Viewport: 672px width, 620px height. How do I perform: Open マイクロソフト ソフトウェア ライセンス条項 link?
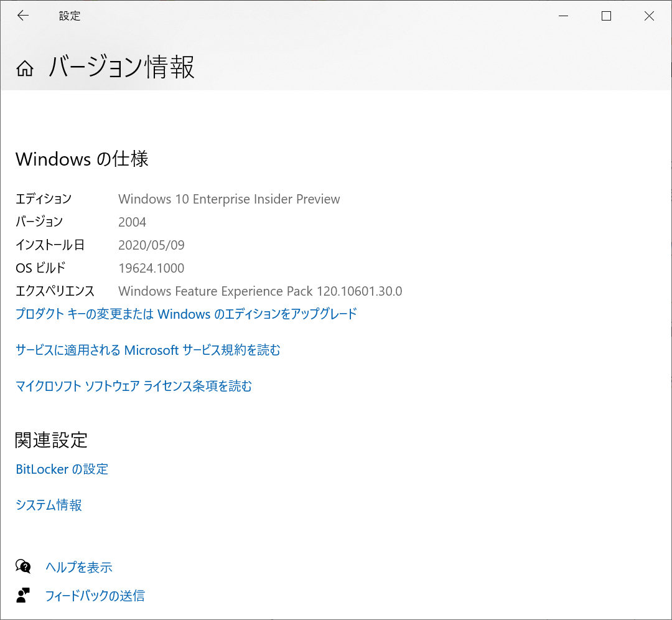(134, 386)
